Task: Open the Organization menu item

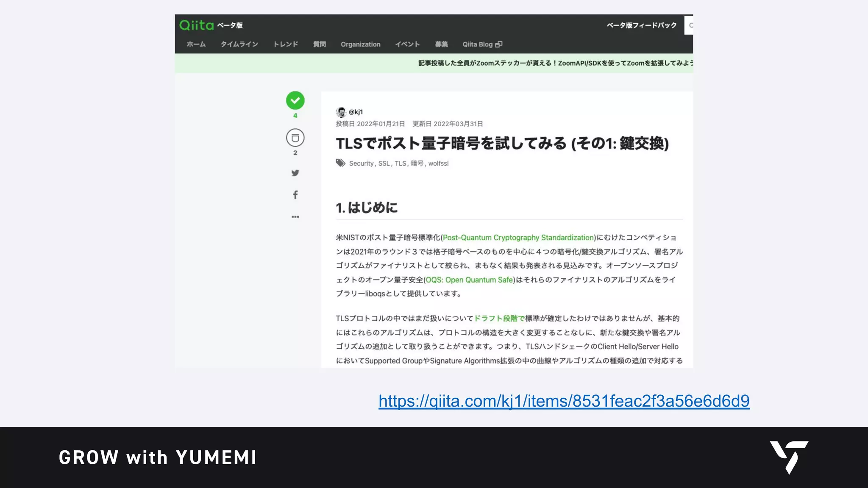Action: coord(360,44)
